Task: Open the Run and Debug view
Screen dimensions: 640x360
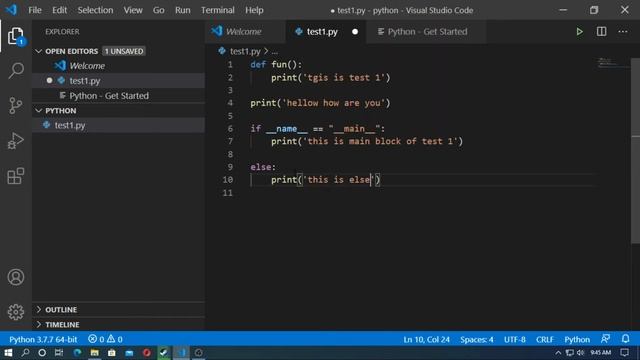Action: click(x=16, y=141)
